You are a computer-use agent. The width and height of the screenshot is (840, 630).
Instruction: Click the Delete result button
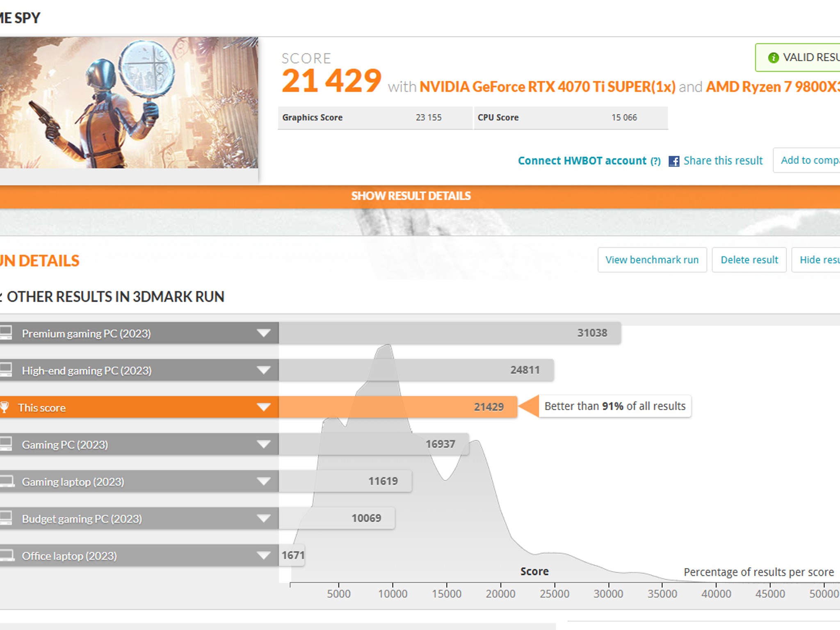point(749,260)
